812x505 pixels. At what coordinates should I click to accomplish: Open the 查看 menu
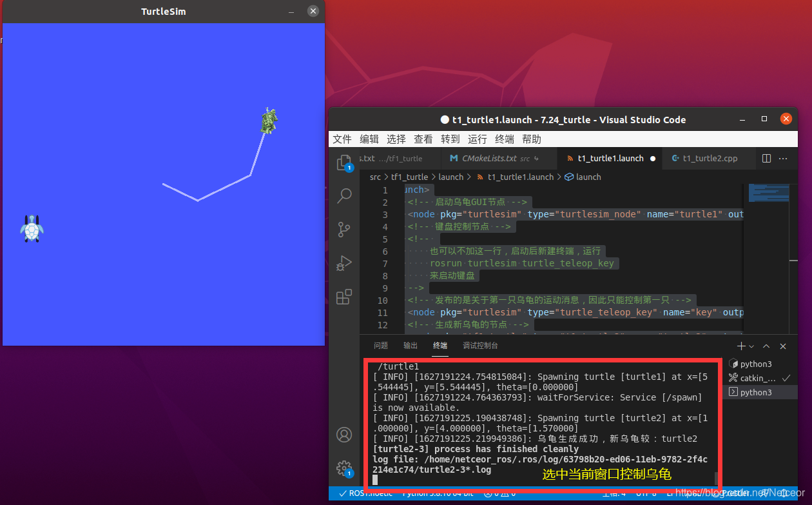coord(423,139)
